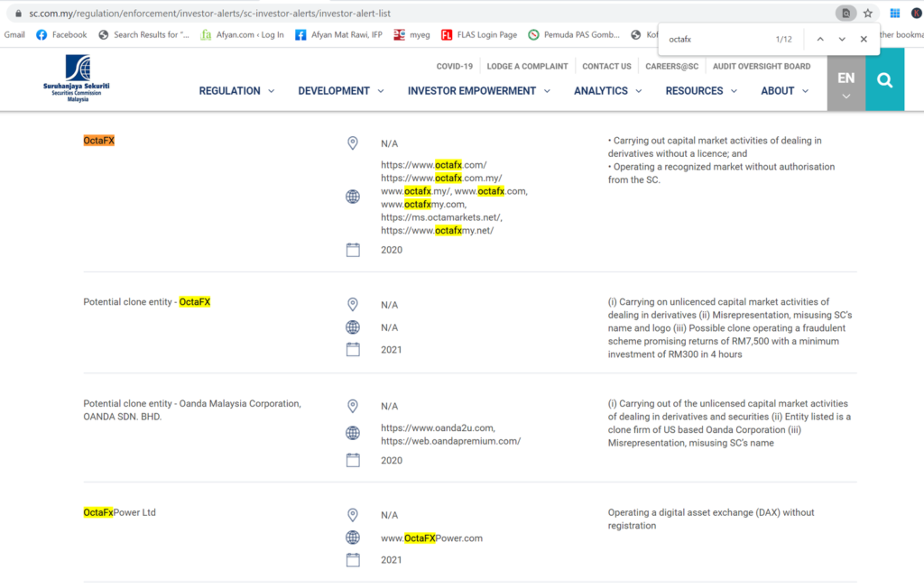Open LODGE A COMPLAINT page
Viewport: 924px width, 588px height.
tap(527, 66)
